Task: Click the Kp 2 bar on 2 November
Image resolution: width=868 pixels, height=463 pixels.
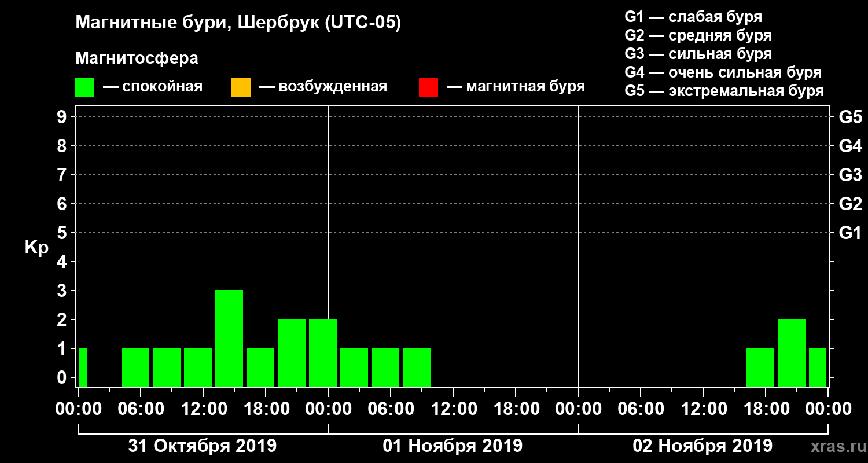Action: point(792,353)
